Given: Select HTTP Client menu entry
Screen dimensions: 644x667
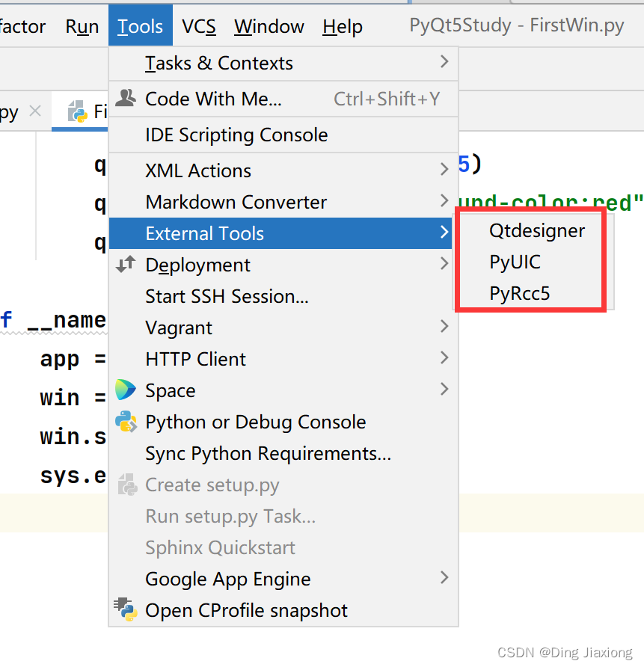Looking at the screenshot, I should (283, 359).
